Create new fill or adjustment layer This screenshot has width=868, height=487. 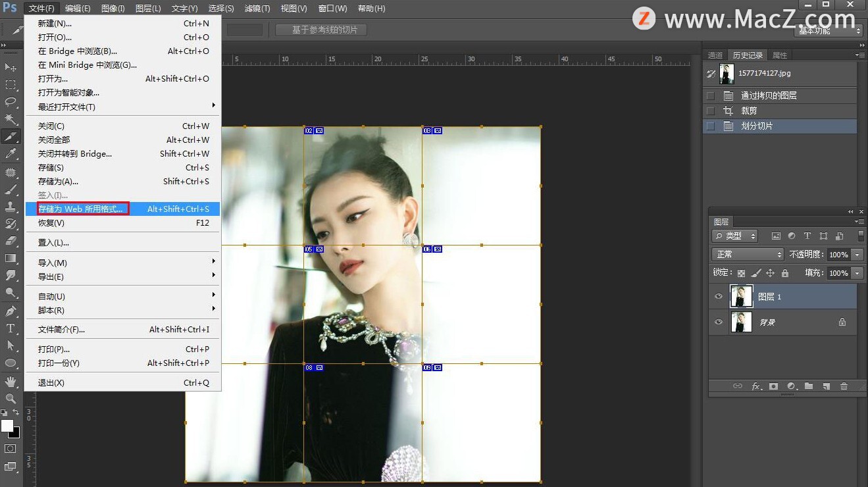coord(791,386)
